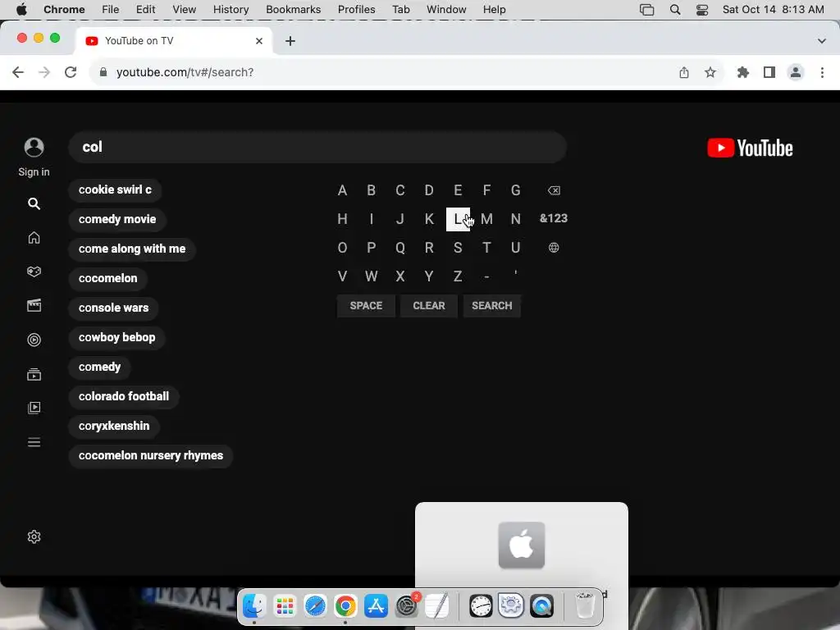Choose the cocomelon suggestion
840x630 pixels.
click(108, 278)
